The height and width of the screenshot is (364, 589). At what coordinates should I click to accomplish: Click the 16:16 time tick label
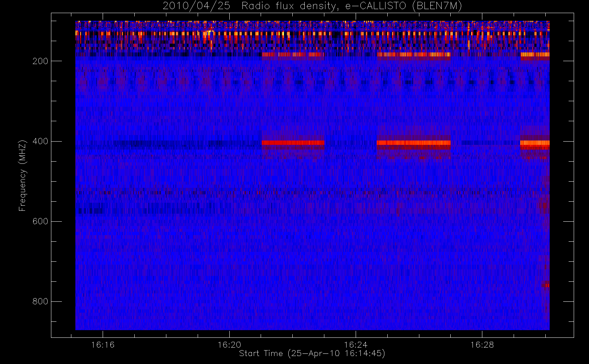tap(103, 345)
